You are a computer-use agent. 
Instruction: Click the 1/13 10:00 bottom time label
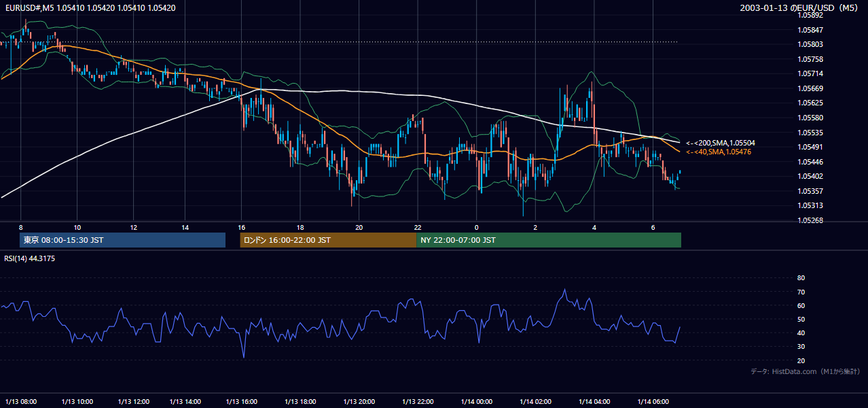(x=77, y=401)
